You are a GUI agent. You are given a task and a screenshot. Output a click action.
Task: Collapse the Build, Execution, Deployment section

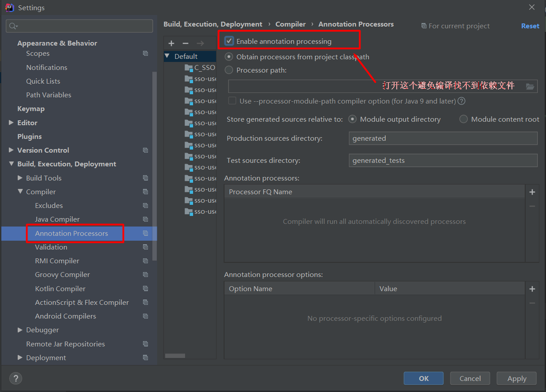(11, 164)
